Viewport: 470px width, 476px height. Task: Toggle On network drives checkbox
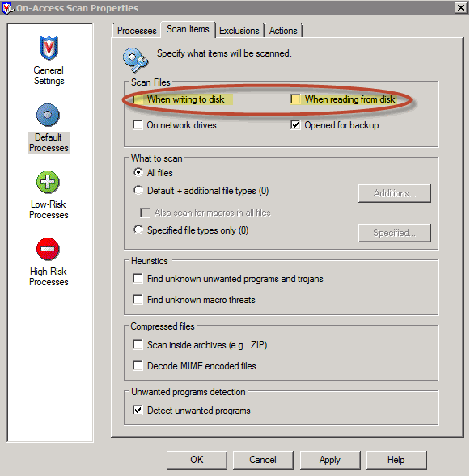(138, 124)
